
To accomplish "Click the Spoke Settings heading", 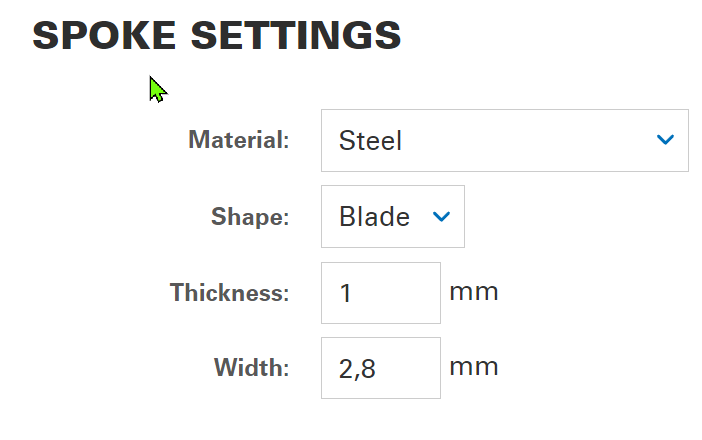I will 217,35.
